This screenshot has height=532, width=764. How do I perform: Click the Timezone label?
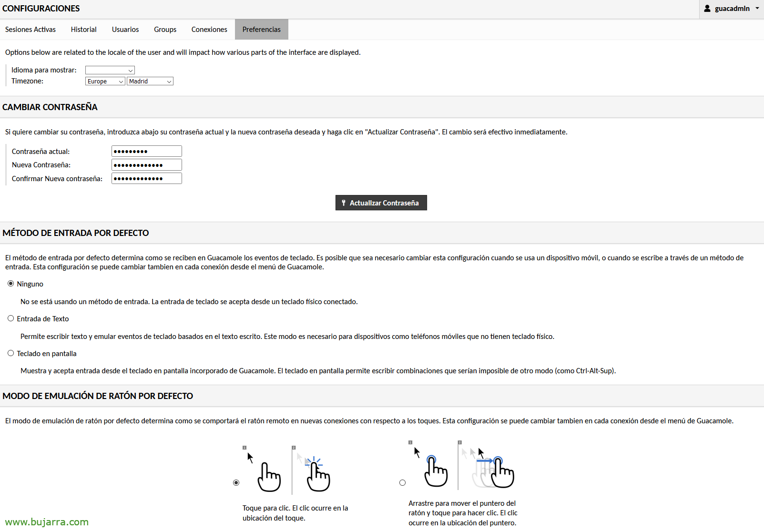27,81
